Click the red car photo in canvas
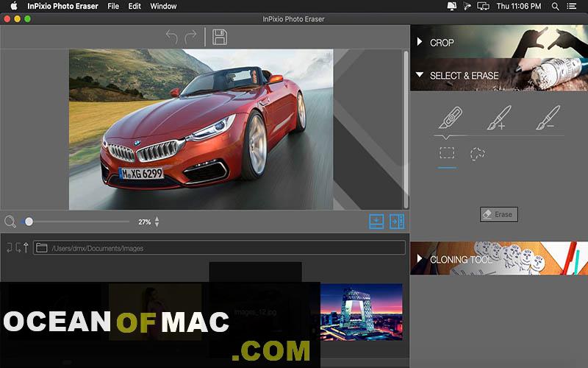 click(x=201, y=130)
